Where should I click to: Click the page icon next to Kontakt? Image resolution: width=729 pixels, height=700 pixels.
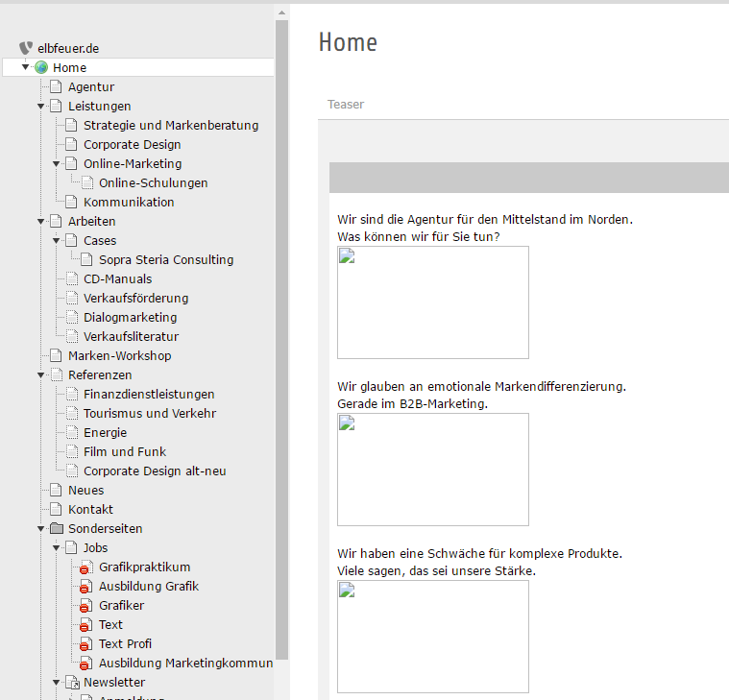pos(57,510)
